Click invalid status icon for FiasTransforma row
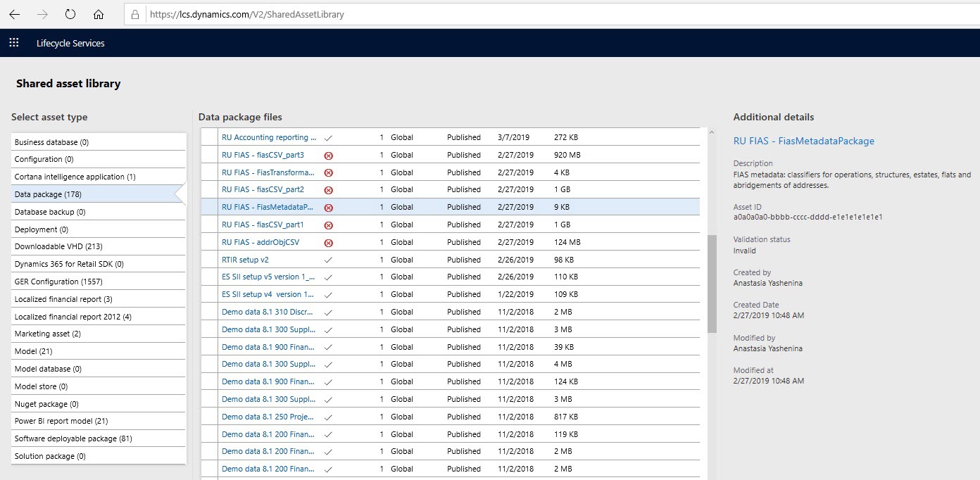This screenshot has height=480, width=980. point(328,172)
